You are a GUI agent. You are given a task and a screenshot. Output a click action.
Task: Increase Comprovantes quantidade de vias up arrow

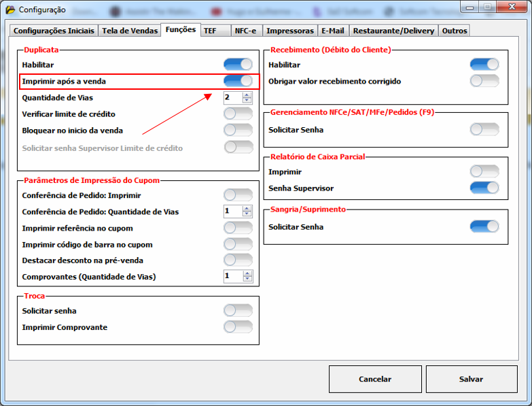tap(247, 273)
